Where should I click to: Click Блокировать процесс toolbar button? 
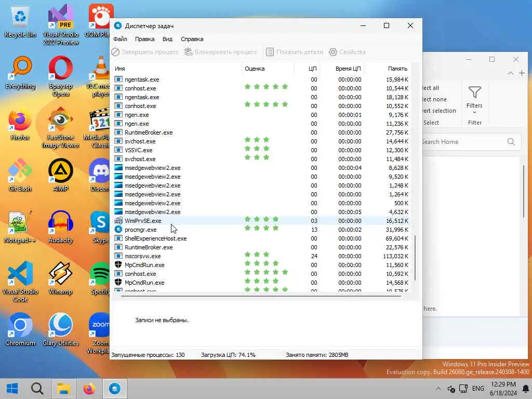220,52
